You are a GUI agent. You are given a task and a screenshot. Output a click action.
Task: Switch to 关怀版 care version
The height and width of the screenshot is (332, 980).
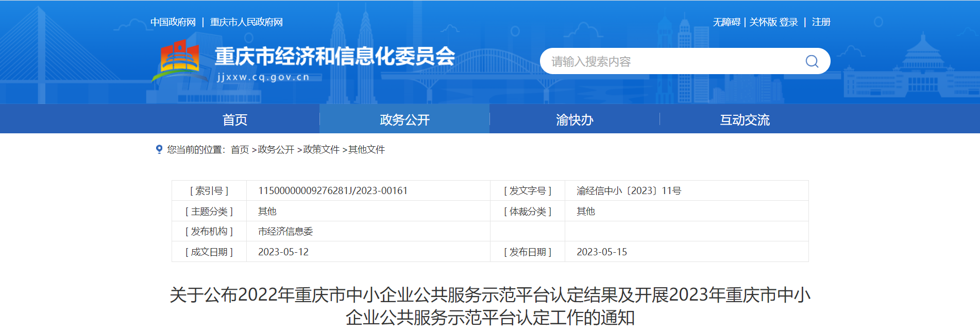pos(763,22)
